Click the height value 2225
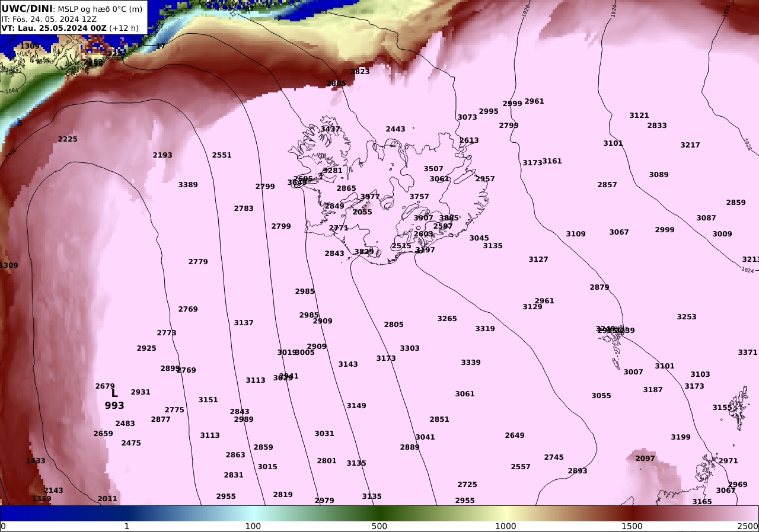Screen dimensions: 759x532 (68, 139)
